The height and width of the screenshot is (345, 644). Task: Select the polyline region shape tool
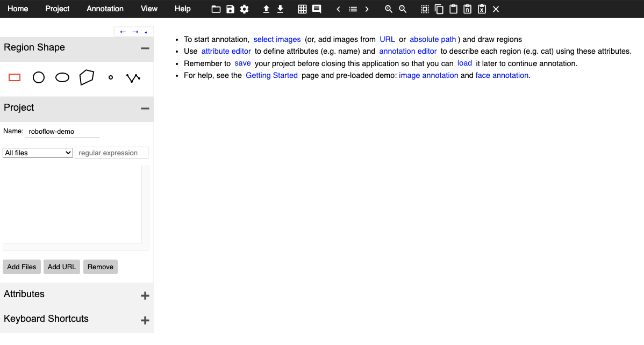pyautogui.click(x=133, y=77)
